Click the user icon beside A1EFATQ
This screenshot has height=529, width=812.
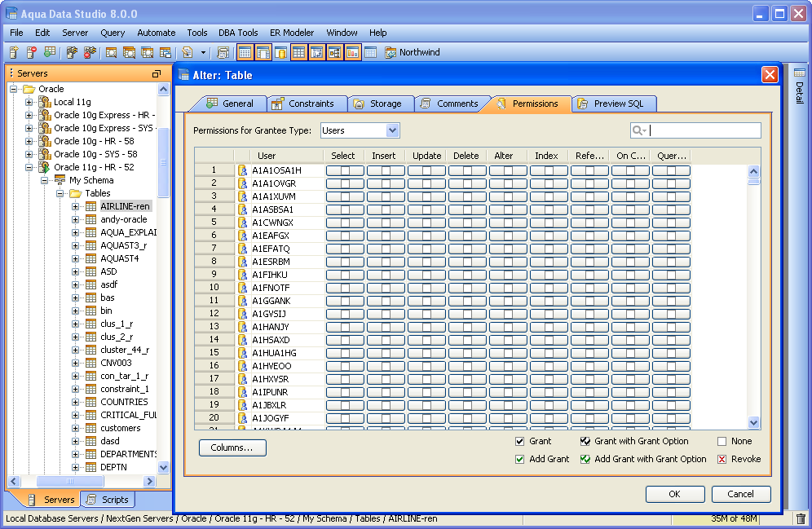(242, 249)
